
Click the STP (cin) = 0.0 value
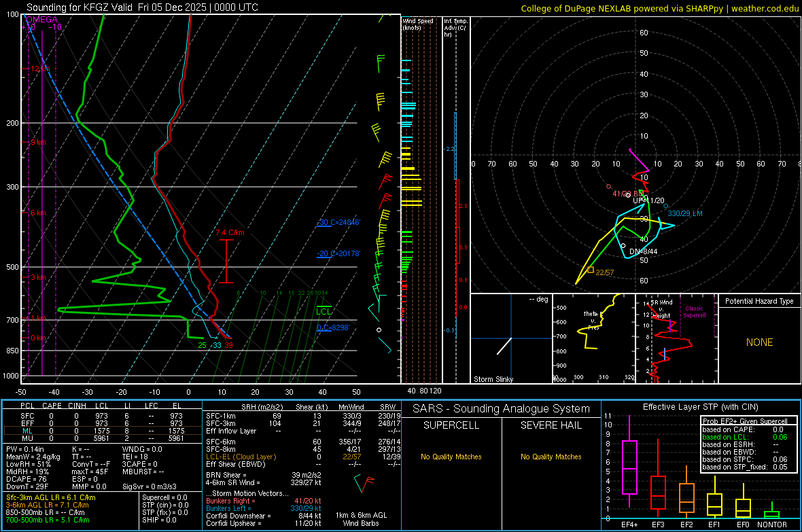point(165,505)
